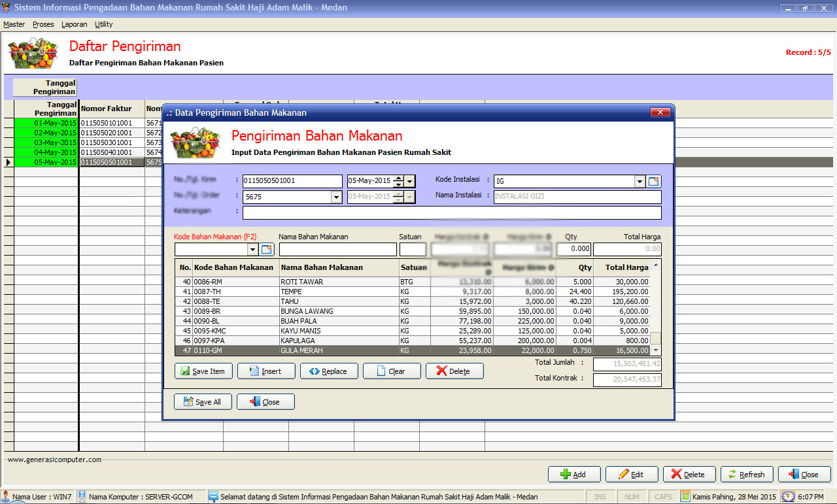Click the items grid vertical scrollbar up arrow
Viewport: 837px width, 504px height.
656,265
